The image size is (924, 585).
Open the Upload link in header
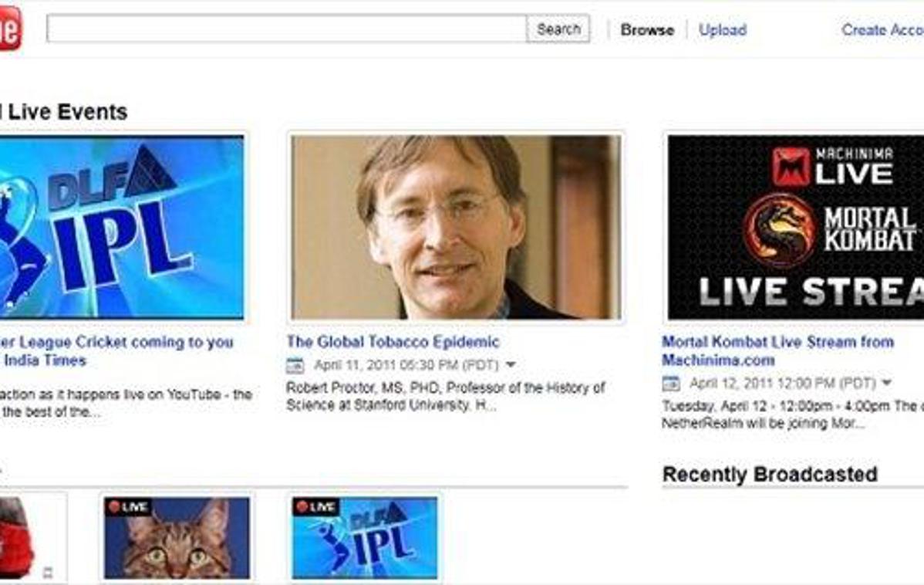pos(723,30)
